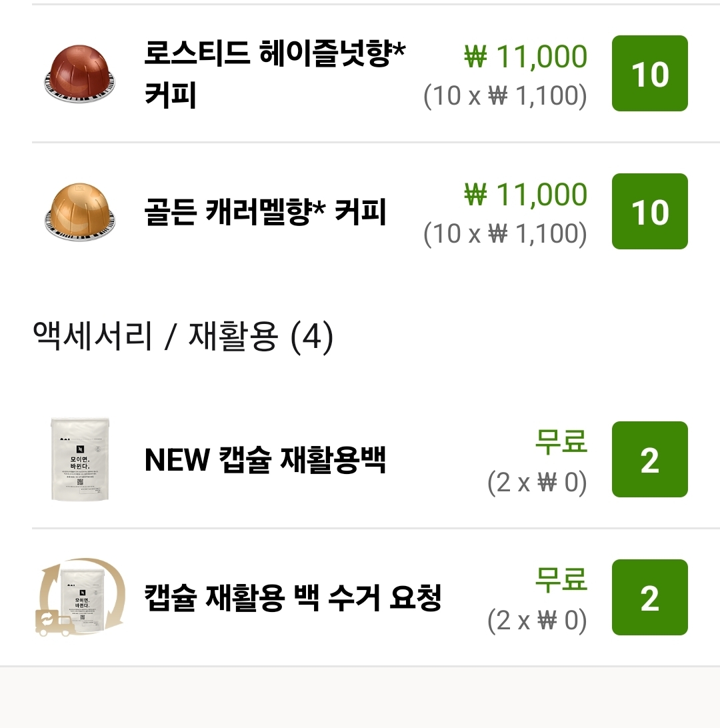The width and height of the screenshot is (720, 728).
Task: Tap 무료 label for NEW 캡슐 재활용백
Action: [561, 441]
